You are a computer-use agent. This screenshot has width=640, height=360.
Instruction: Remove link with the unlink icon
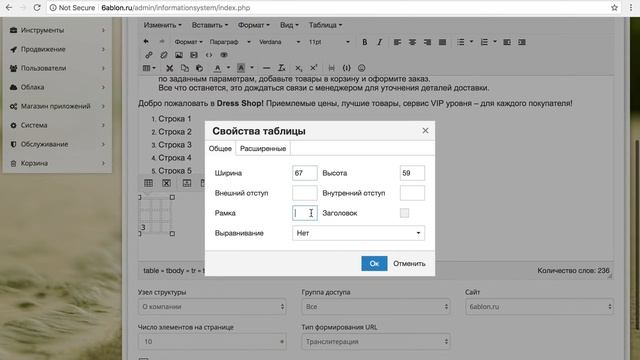[164, 55]
